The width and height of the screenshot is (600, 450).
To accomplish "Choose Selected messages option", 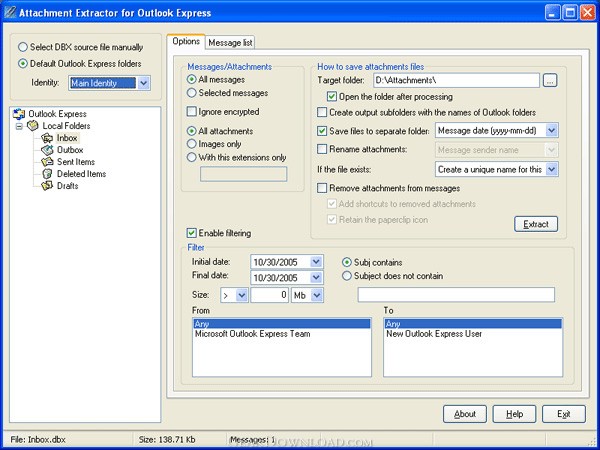I will (x=228, y=93).
